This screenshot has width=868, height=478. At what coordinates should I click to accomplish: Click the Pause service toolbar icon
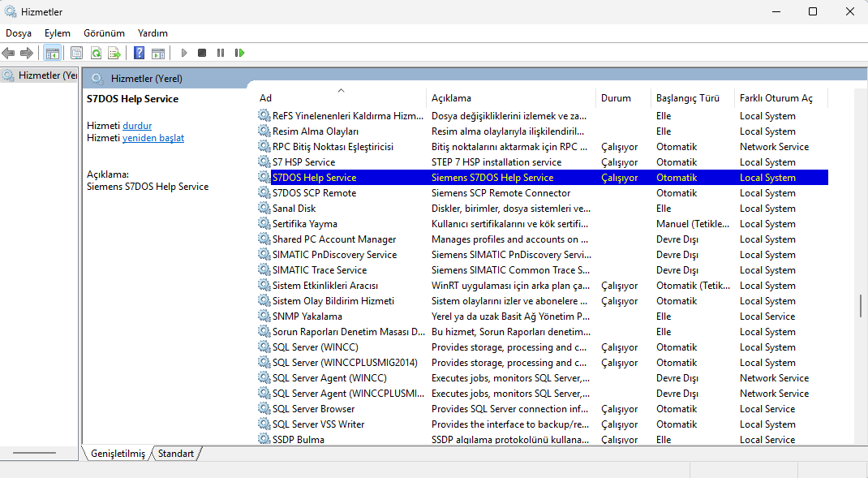coord(221,54)
